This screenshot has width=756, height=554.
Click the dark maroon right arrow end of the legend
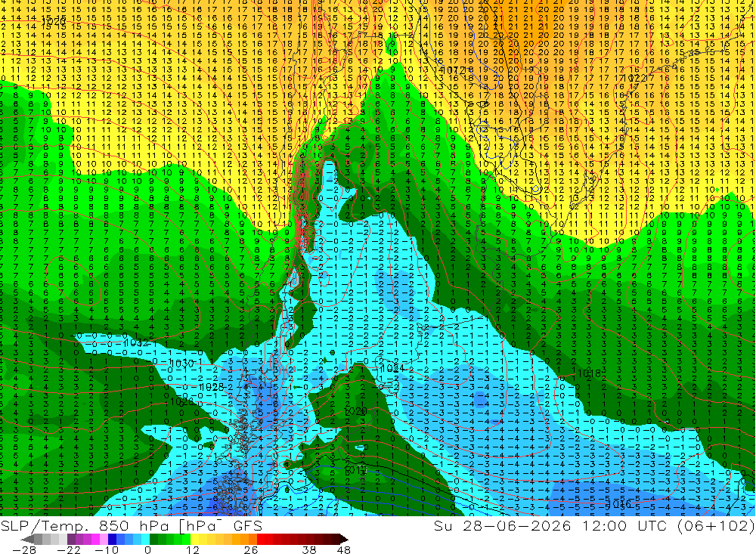pos(343,539)
